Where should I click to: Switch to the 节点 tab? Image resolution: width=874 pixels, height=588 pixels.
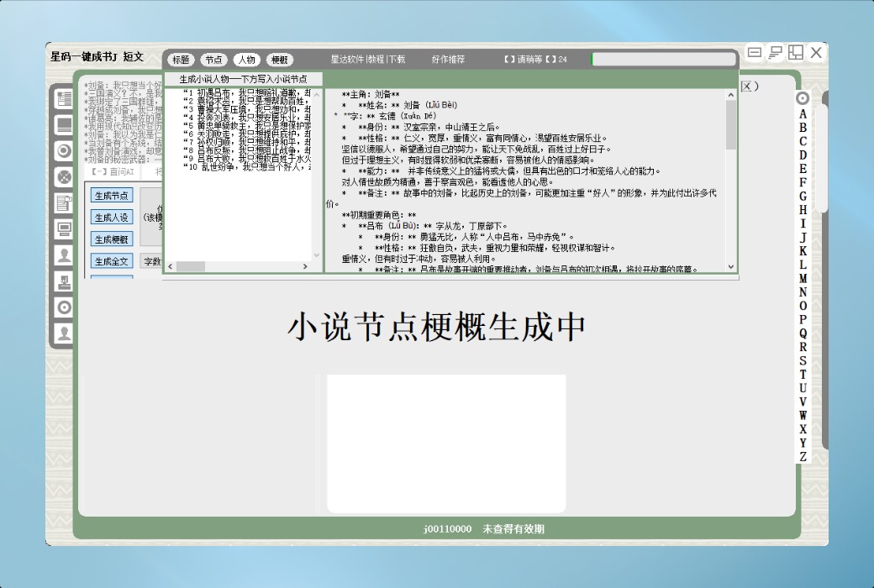pyautogui.click(x=213, y=60)
